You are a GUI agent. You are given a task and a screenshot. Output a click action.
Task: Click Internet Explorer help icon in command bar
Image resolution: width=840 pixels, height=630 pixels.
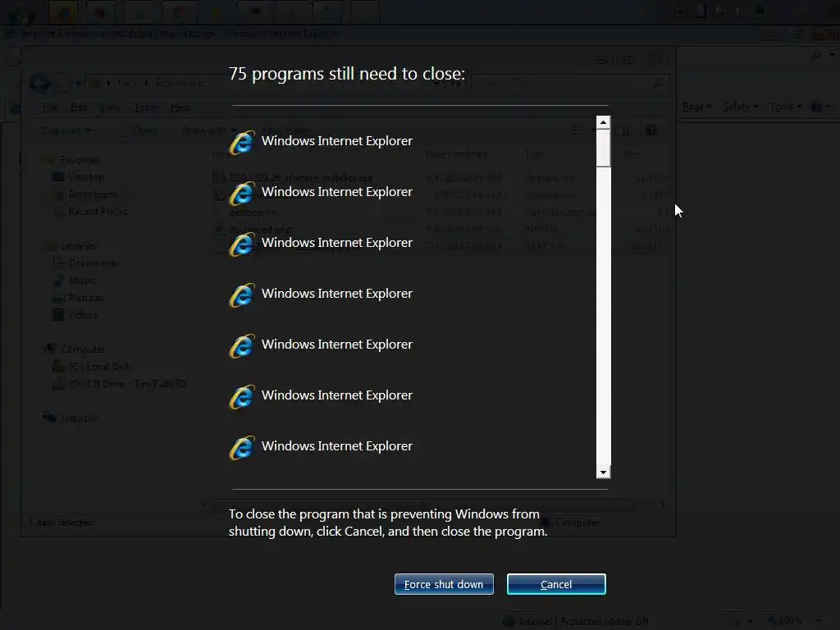[816, 107]
